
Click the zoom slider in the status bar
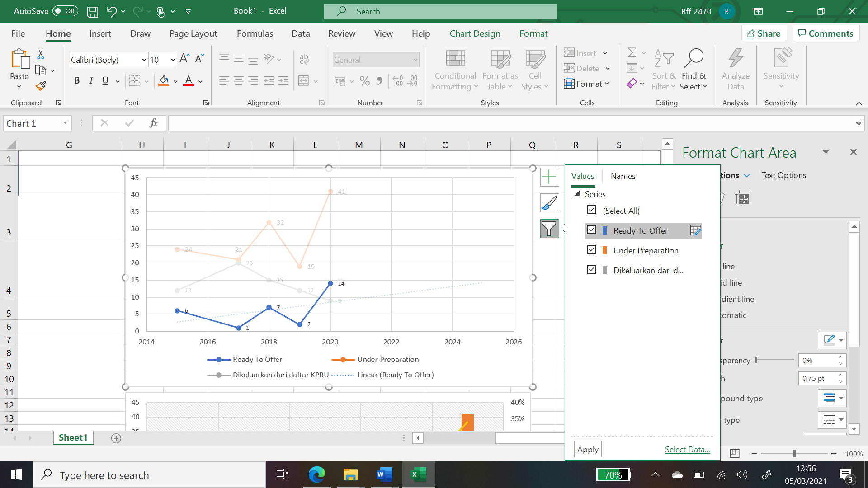click(x=794, y=453)
